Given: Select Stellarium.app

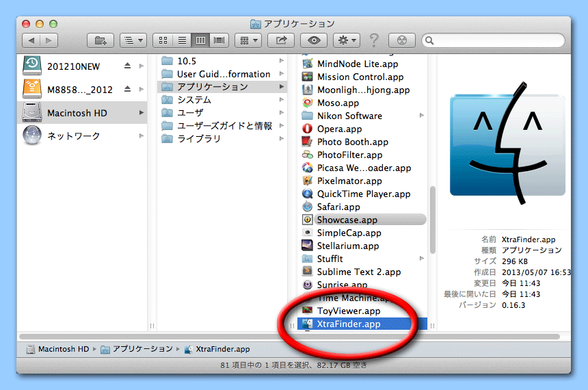Looking at the screenshot, I should (363, 246).
